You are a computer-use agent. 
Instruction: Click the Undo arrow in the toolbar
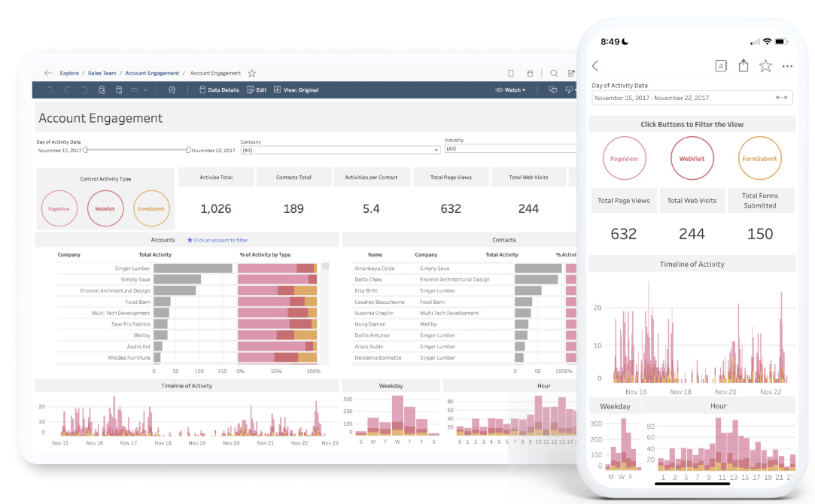point(50,90)
